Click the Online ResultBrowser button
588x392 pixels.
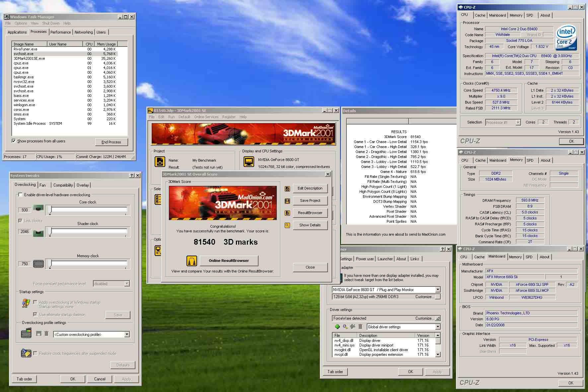point(229,261)
